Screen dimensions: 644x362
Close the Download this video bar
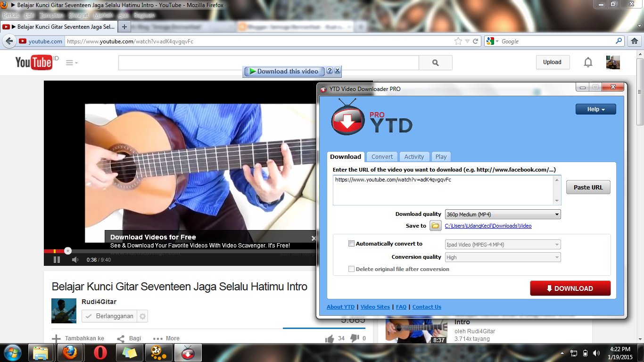[337, 71]
